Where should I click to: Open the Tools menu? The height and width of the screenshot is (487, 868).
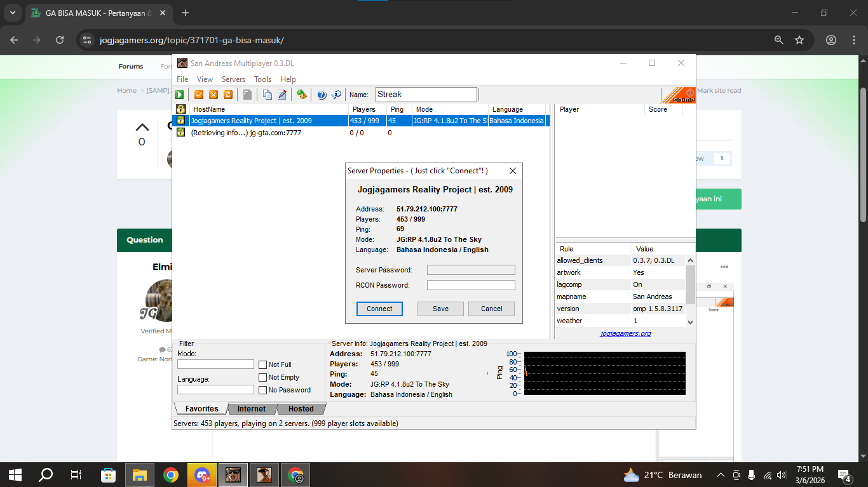point(262,79)
